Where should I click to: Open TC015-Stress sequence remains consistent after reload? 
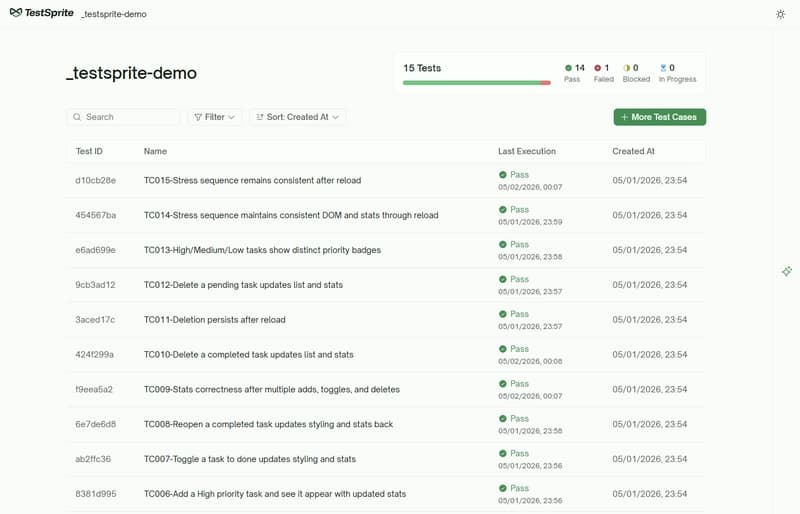pos(253,180)
